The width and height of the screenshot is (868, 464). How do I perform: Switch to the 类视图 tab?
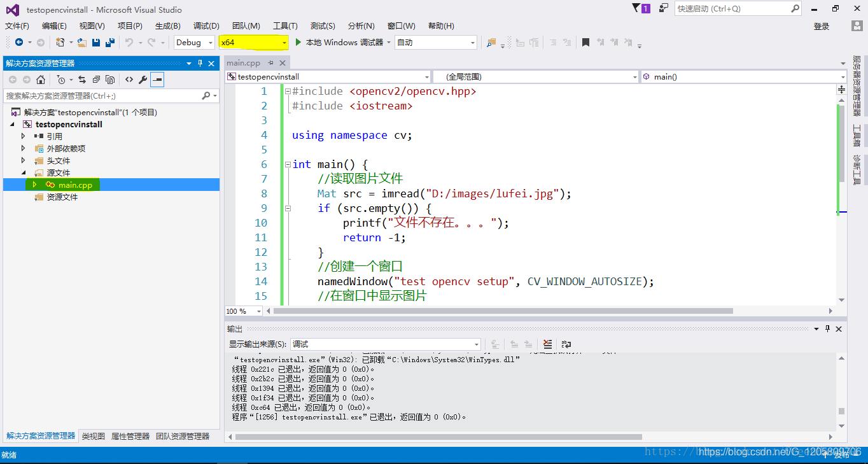[x=94, y=436]
